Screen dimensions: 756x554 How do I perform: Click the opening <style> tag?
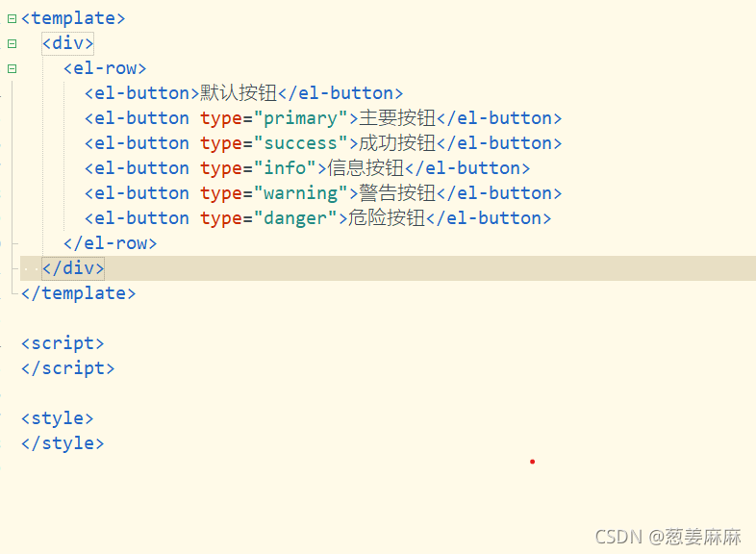[58, 418]
